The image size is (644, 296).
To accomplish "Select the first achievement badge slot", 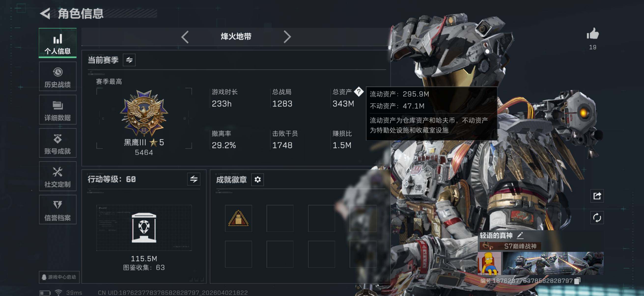I will 238,218.
